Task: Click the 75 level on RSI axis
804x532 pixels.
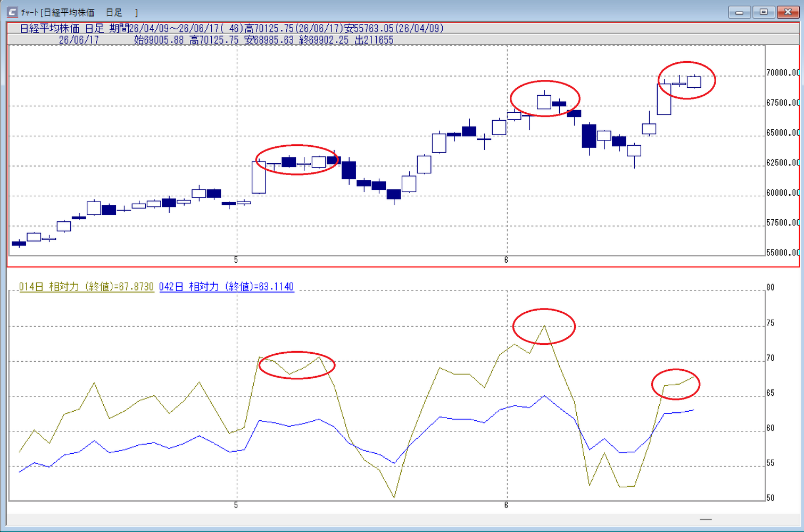Action: tap(770, 323)
